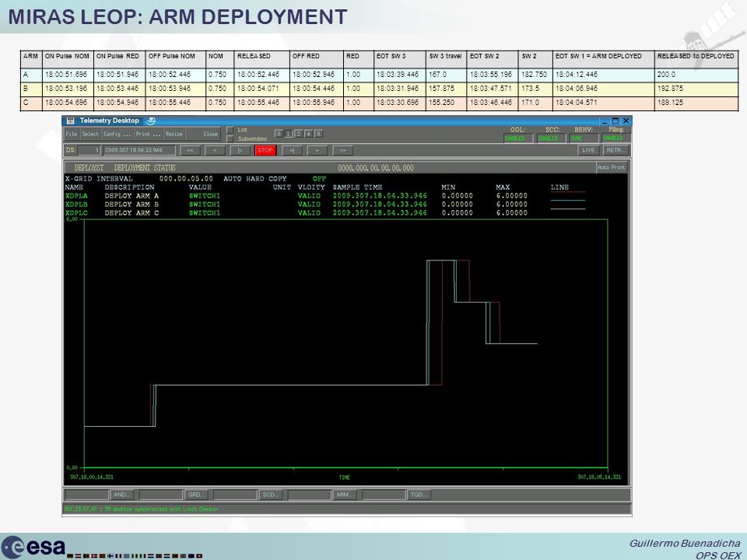Click the XDPLA red line color sample

click(567, 192)
